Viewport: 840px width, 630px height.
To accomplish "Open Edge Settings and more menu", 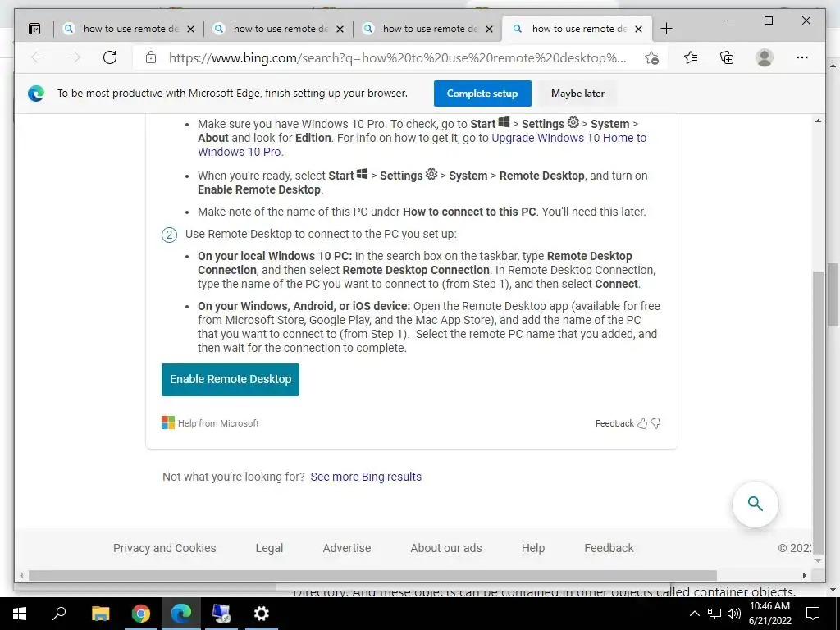I will [802, 57].
